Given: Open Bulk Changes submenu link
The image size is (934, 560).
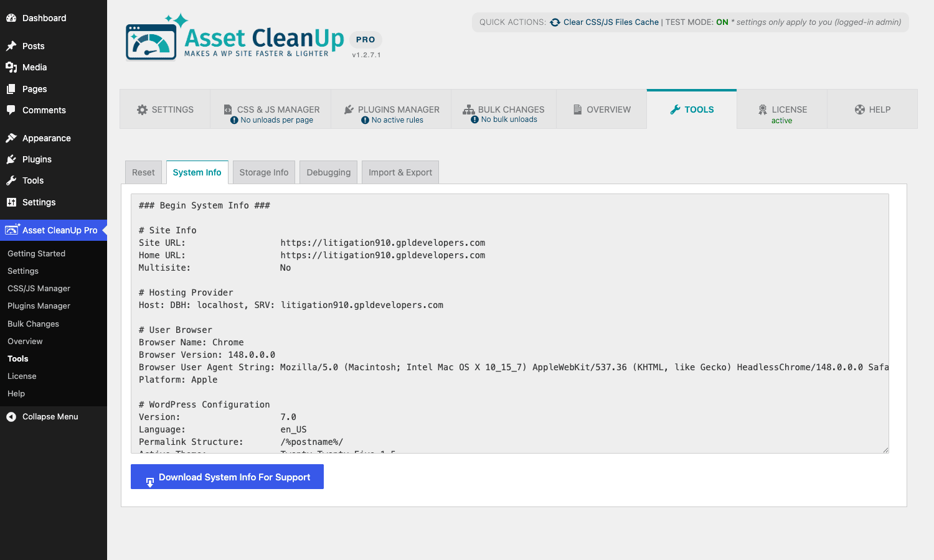Looking at the screenshot, I should click(33, 324).
